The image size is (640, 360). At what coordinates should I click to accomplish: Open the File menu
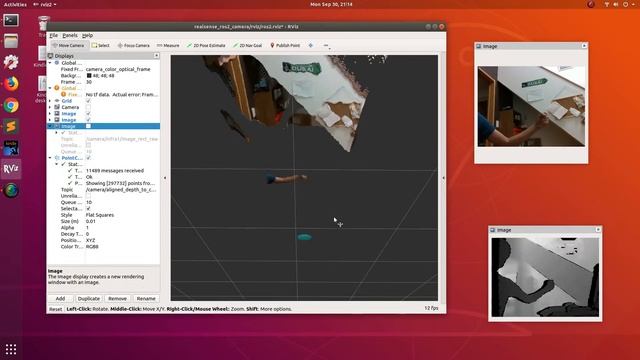[53, 36]
